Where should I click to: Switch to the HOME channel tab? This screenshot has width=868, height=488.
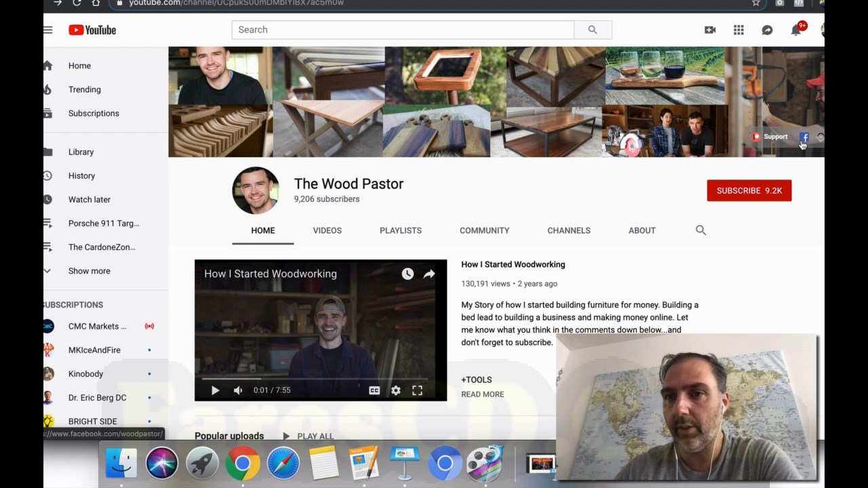pyautogui.click(x=263, y=230)
